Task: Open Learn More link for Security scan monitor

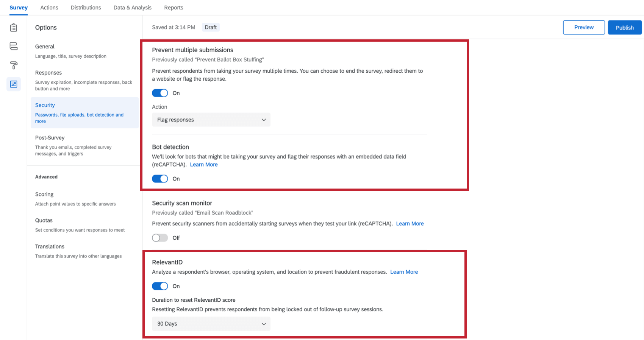Action: (410, 224)
